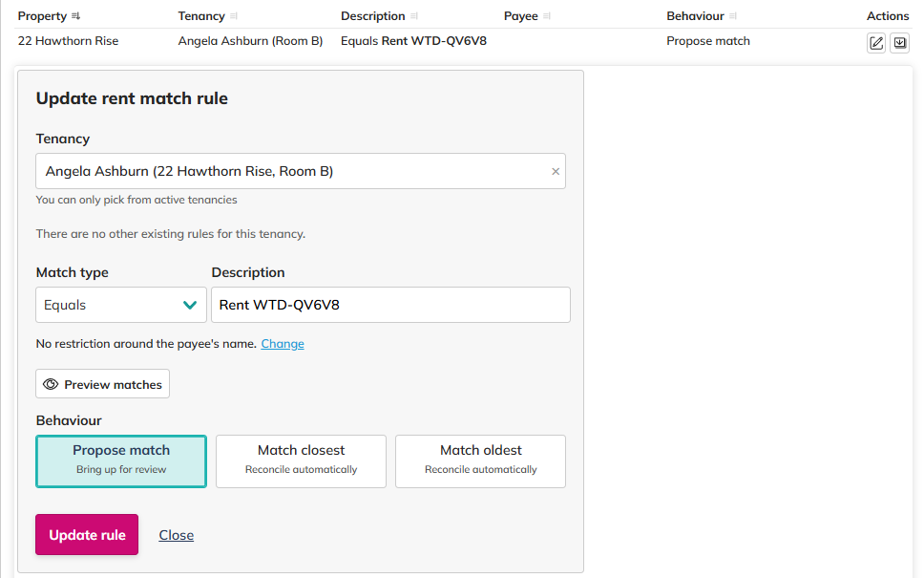Open the Tenancy selection combo box
This screenshot has width=924, height=578.
coord(291,172)
